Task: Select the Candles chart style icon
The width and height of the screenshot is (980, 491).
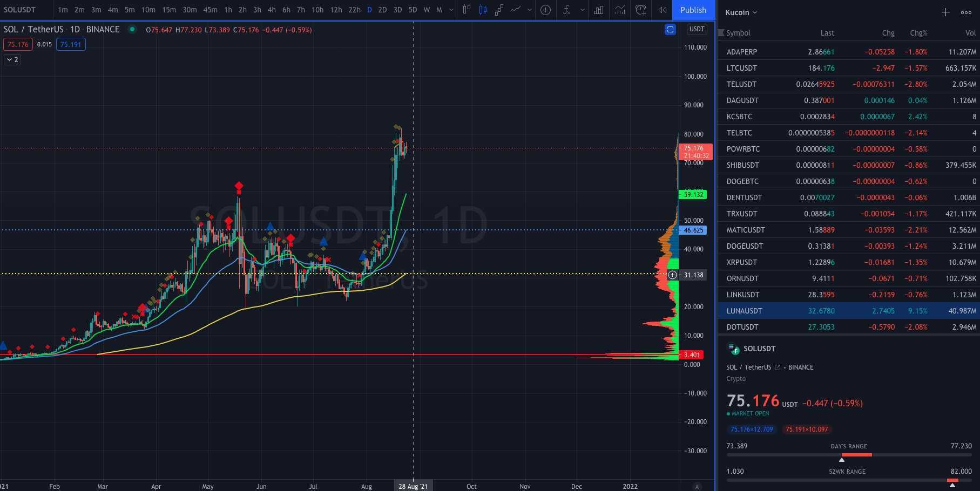Action: (x=483, y=10)
